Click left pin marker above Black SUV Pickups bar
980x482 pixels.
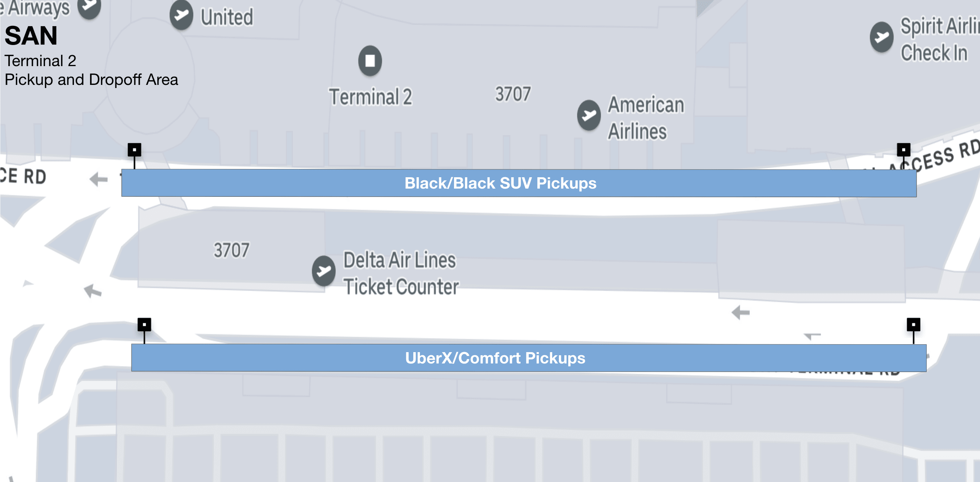pyautogui.click(x=134, y=150)
